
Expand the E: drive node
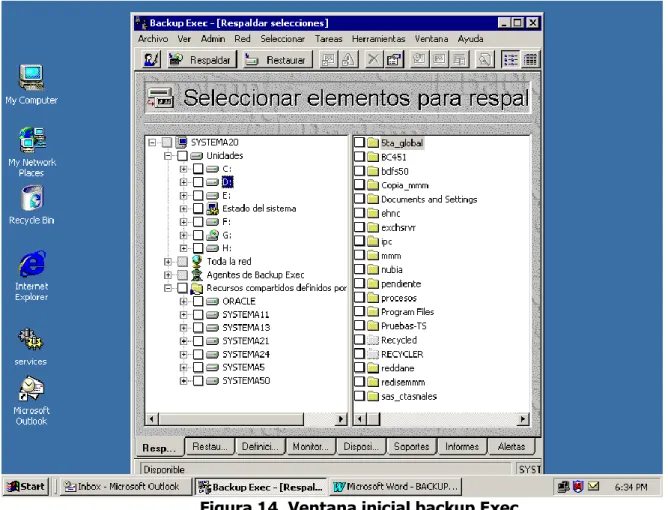[184, 196]
